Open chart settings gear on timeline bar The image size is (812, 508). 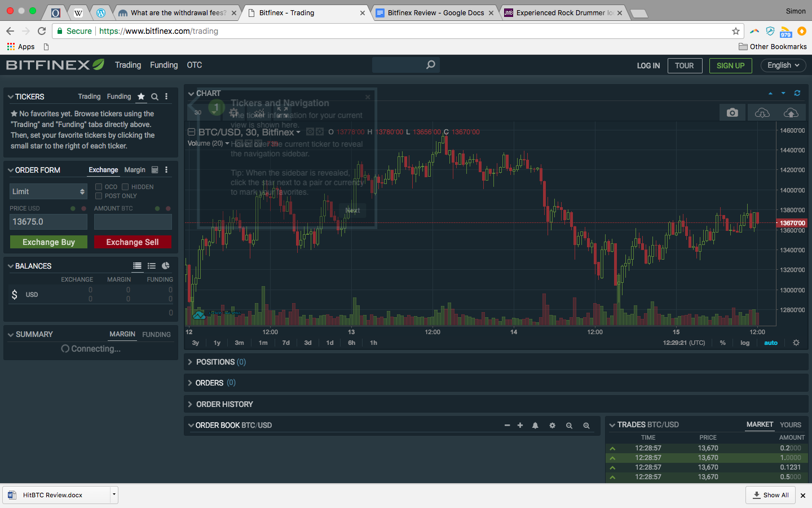pos(796,343)
